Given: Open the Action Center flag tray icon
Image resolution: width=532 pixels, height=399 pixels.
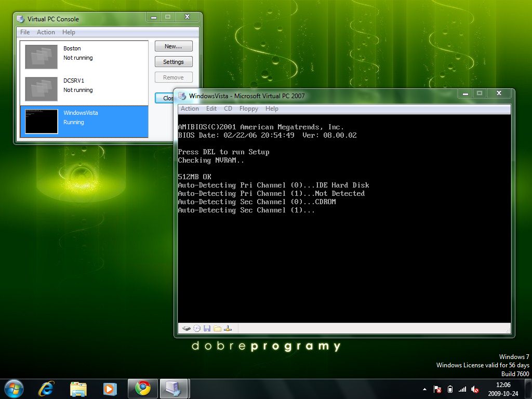Looking at the screenshot, I should click(x=437, y=389).
